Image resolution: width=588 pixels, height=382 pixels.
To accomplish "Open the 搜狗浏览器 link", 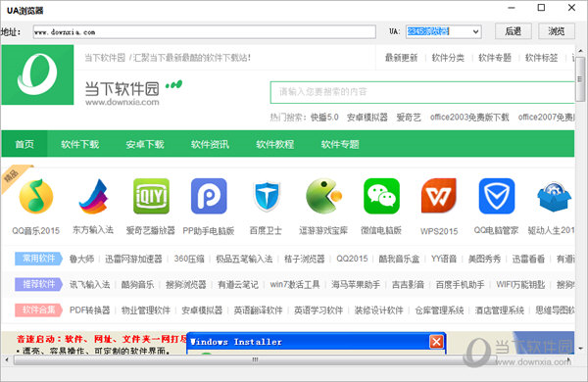I will coord(186,284).
